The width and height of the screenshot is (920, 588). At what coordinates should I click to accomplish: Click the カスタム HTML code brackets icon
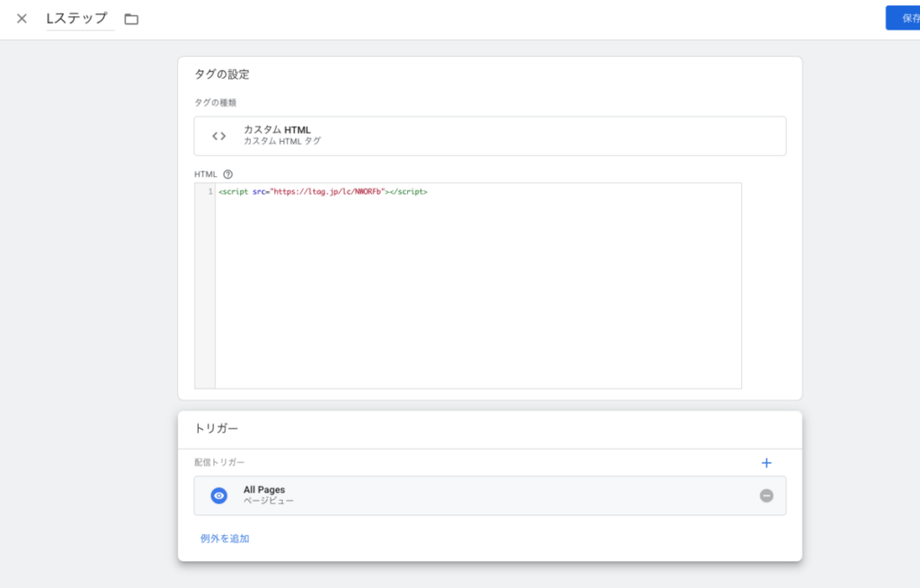click(x=218, y=136)
